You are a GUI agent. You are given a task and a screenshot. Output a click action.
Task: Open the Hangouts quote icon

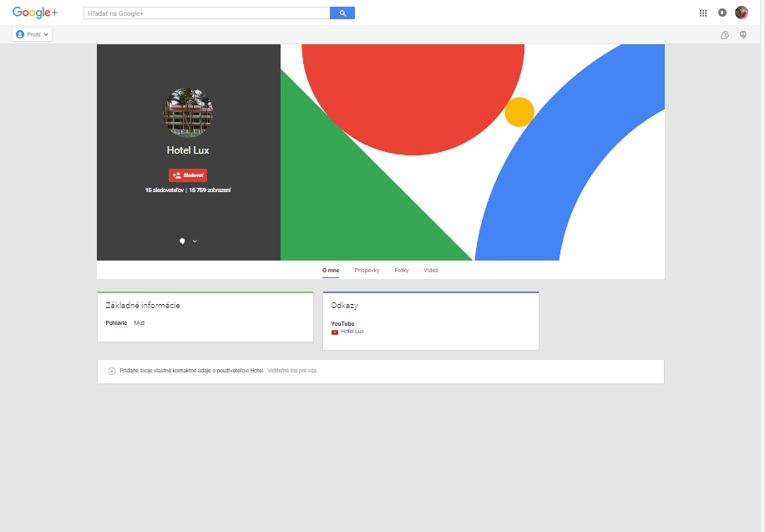click(x=743, y=34)
